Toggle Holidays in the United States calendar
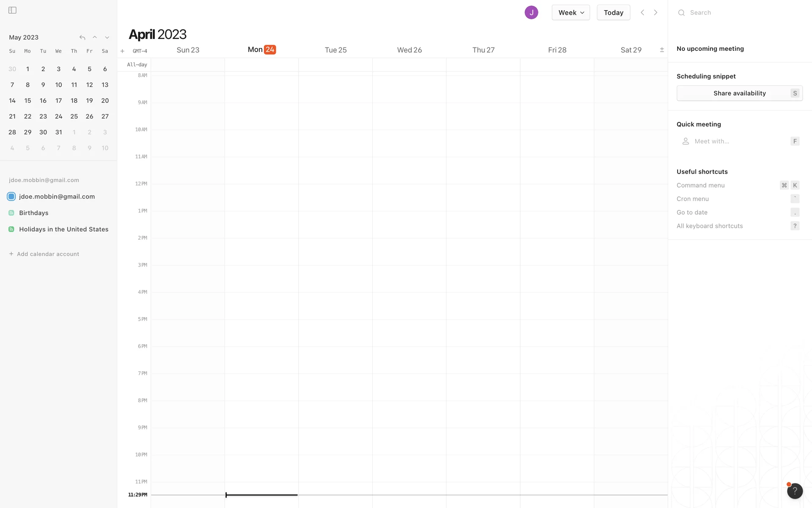812x508 pixels. coord(11,229)
